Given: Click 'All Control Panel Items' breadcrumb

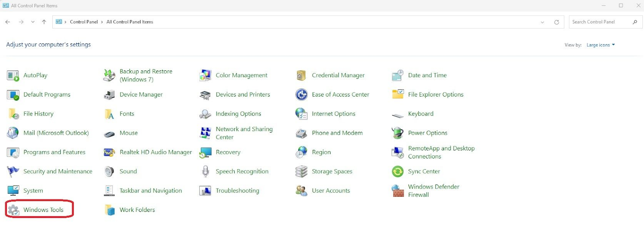Looking at the screenshot, I should pos(130,22).
